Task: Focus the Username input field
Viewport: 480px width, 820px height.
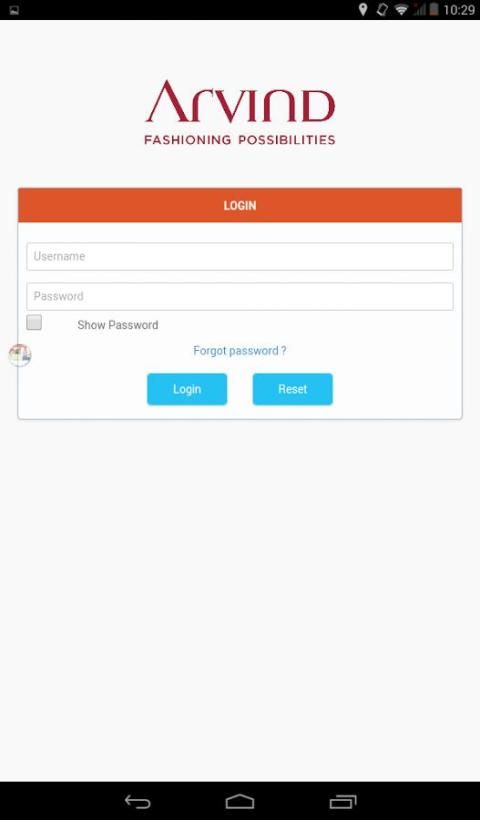Action: click(x=240, y=256)
